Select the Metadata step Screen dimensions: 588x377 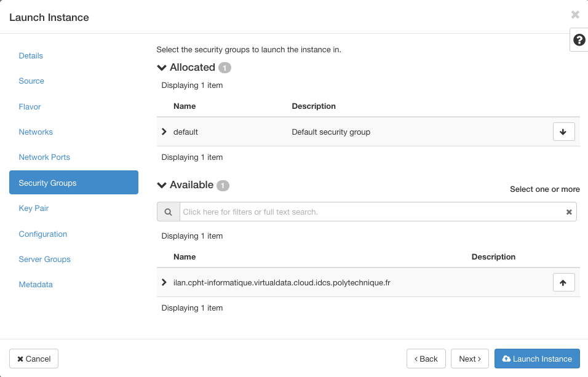click(x=36, y=284)
